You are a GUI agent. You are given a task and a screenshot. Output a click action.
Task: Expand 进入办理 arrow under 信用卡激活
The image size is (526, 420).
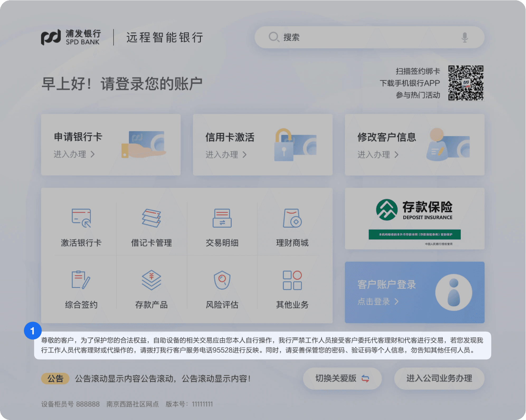tap(245, 155)
